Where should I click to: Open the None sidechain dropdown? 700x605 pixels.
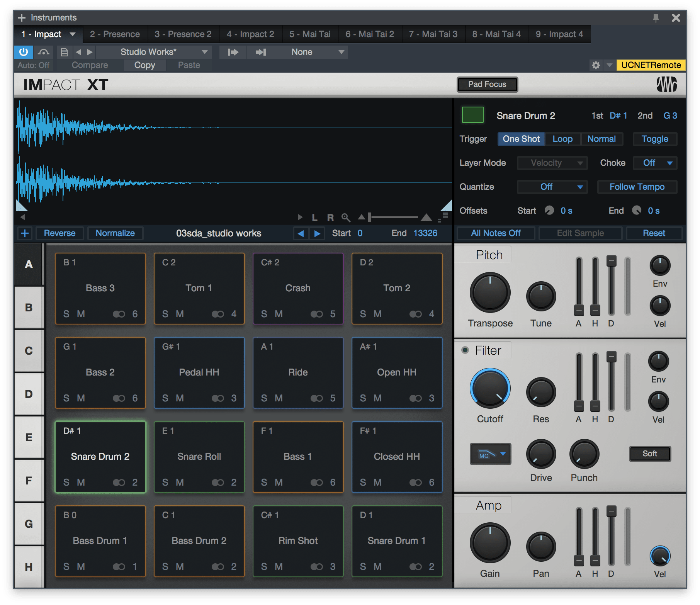pos(311,52)
